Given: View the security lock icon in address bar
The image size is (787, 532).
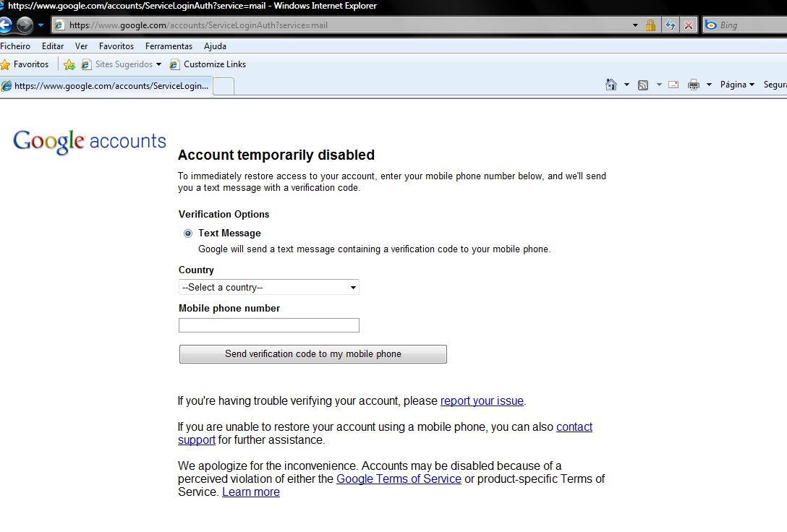Looking at the screenshot, I should click(x=650, y=25).
